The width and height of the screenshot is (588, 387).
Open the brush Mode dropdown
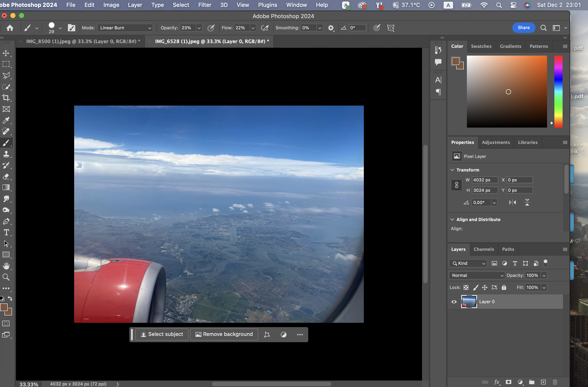point(125,28)
